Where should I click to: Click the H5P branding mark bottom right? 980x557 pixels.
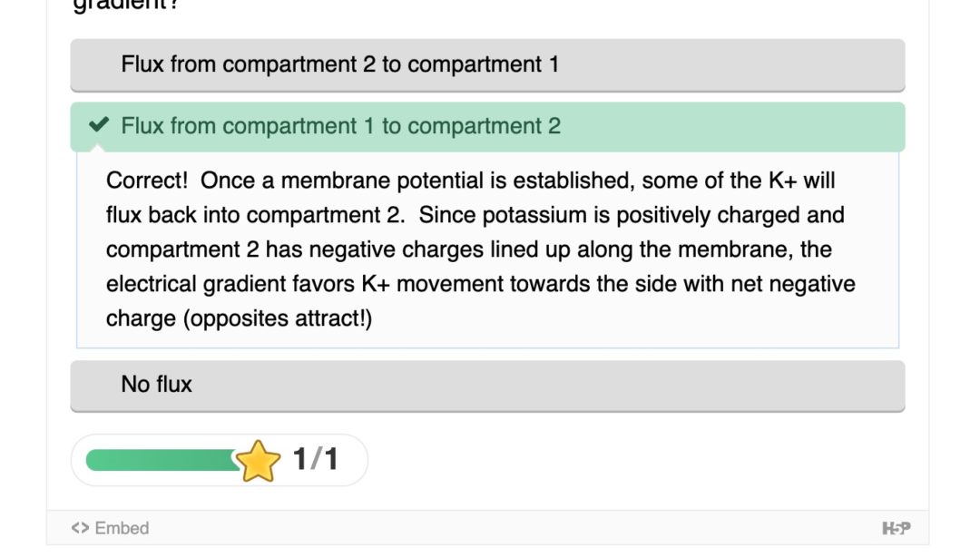click(897, 527)
